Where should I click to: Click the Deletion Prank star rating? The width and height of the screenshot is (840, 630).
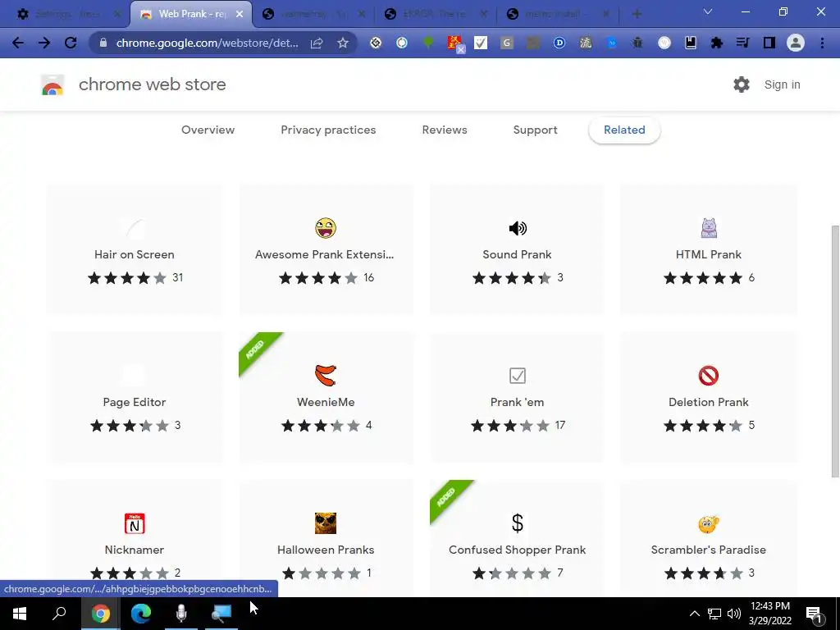pos(702,426)
